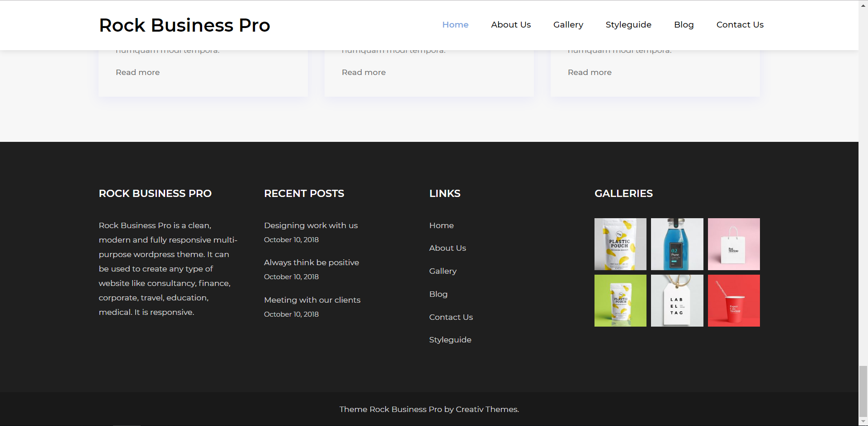This screenshot has width=868, height=426.
Task: Open the blue bottle gallery thumbnail
Action: click(x=677, y=244)
